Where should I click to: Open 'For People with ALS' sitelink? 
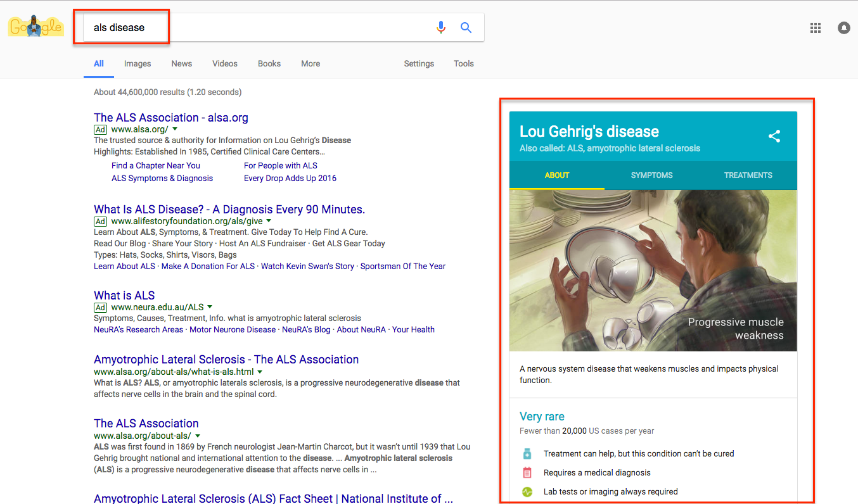[281, 165]
